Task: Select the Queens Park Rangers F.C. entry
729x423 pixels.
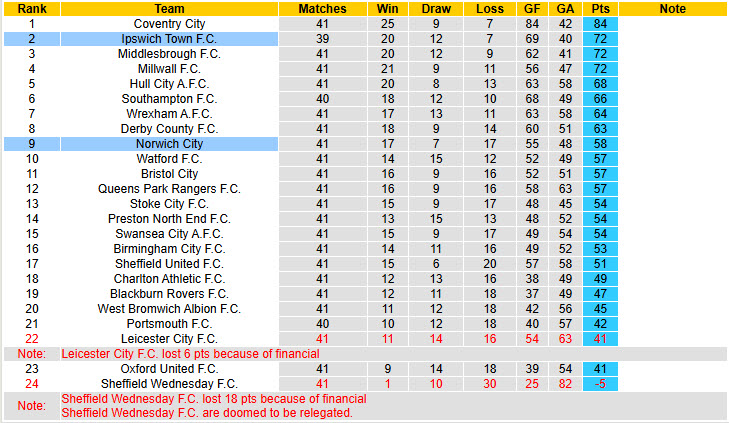Action: coord(169,189)
